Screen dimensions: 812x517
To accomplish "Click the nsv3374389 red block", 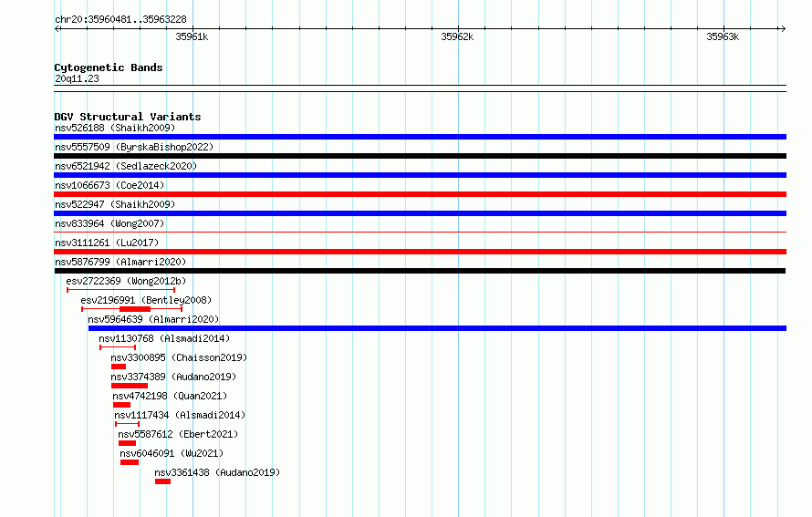I will (130, 386).
